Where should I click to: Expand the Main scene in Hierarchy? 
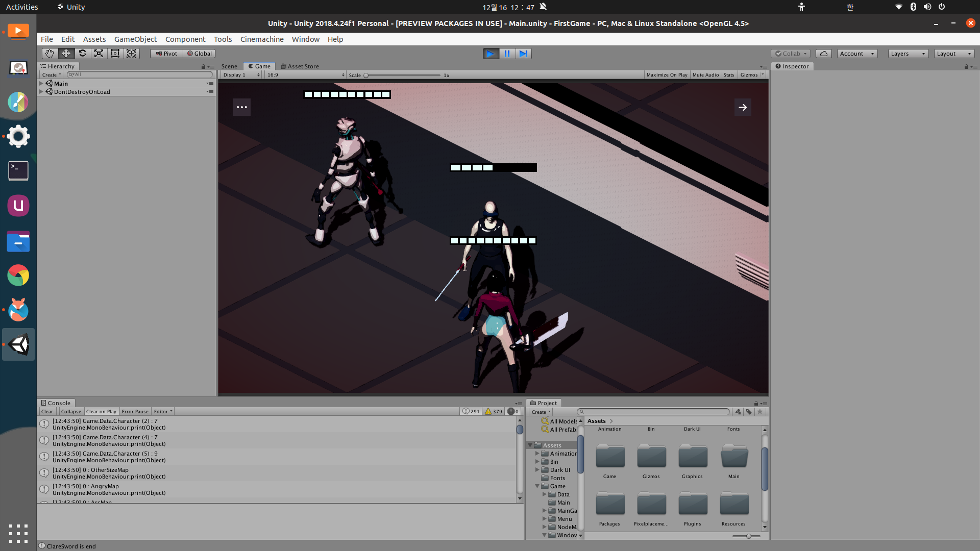41,83
